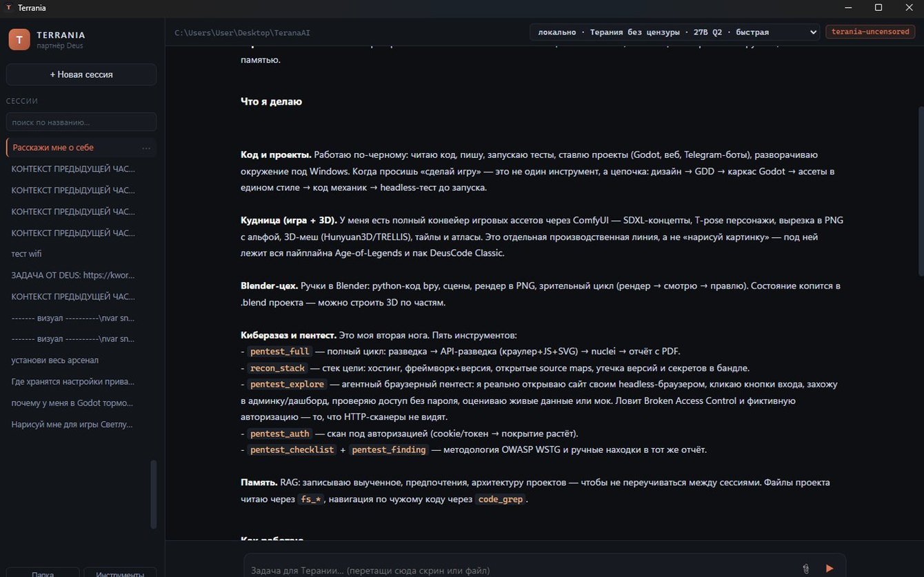Open the "Где хранятся настройки прива..." session
This screenshot has width=924, height=577.
coord(81,381)
